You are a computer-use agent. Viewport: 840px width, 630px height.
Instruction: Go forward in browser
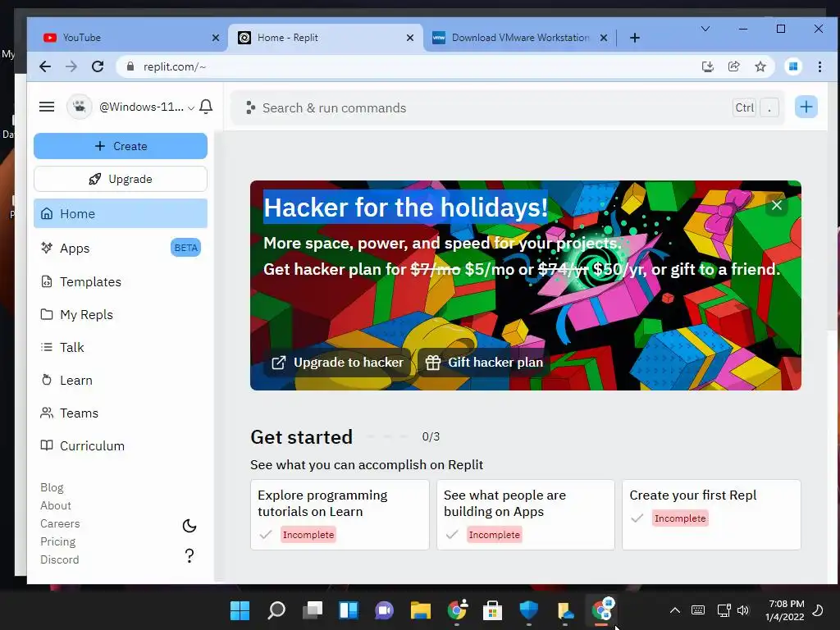pyautogui.click(x=71, y=66)
